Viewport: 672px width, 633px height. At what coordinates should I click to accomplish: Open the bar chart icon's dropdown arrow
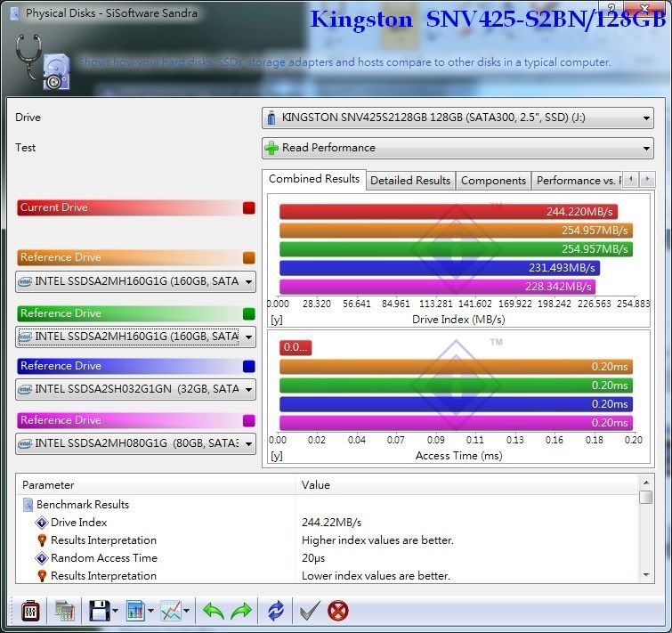[150, 611]
